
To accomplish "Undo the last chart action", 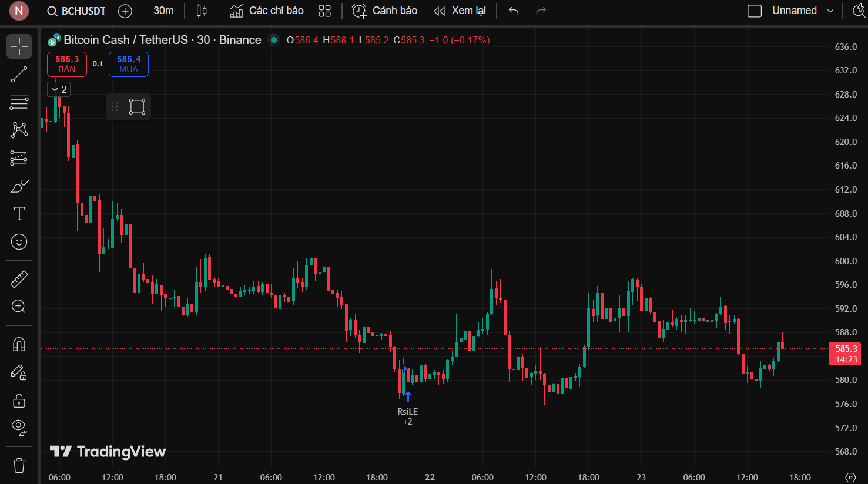I will click(514, 11).
